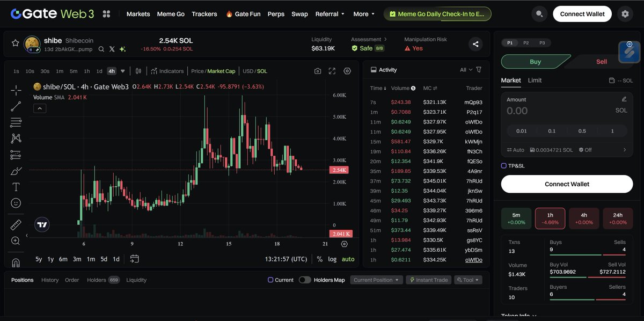Expand the Assessment details chevron
Image resolution: width=644 pixels, height=321 pixels.
coord(386,39)
